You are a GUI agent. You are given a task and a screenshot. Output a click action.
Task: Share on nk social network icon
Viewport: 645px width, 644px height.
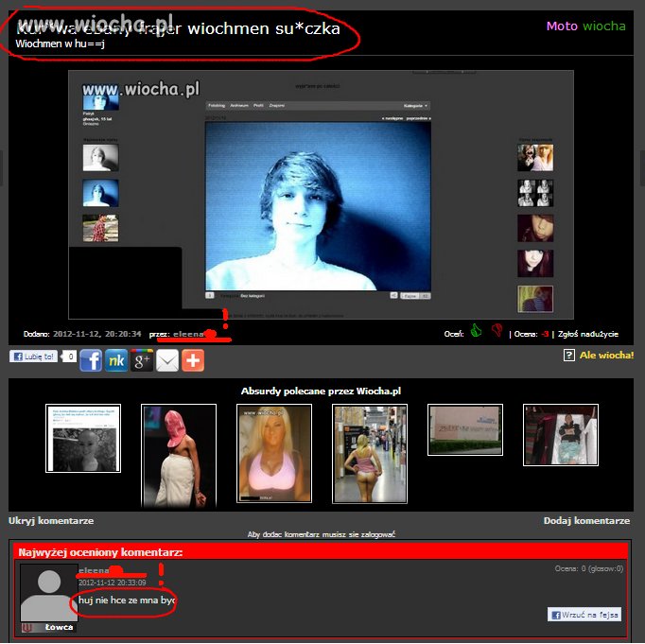click(116, 360)
